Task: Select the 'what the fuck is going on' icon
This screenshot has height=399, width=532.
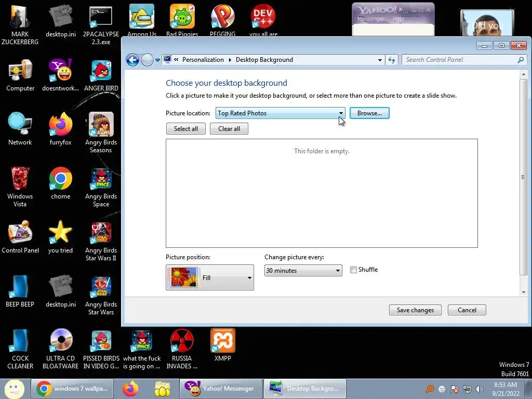Action: click(x=142, y=349)
